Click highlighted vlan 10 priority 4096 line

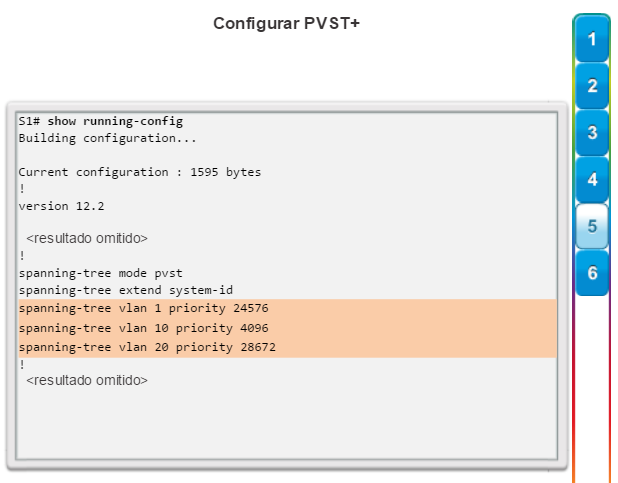point(287,328)
